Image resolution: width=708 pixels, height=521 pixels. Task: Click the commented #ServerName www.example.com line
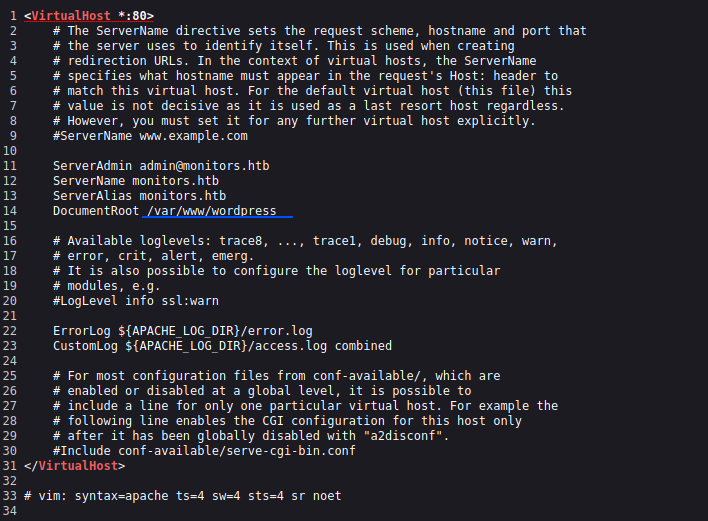(150, 135)
